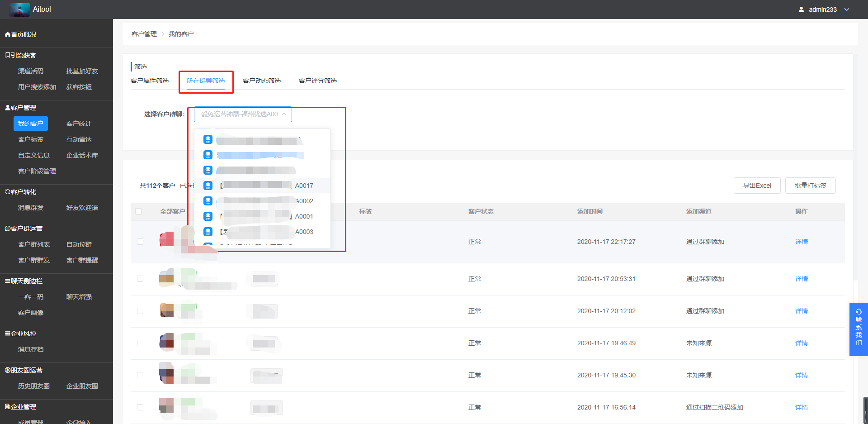Open 企业话术库 sidebar item
Image resolution: width=868 pixels, height=424 pixels.
tap(82, 155)
